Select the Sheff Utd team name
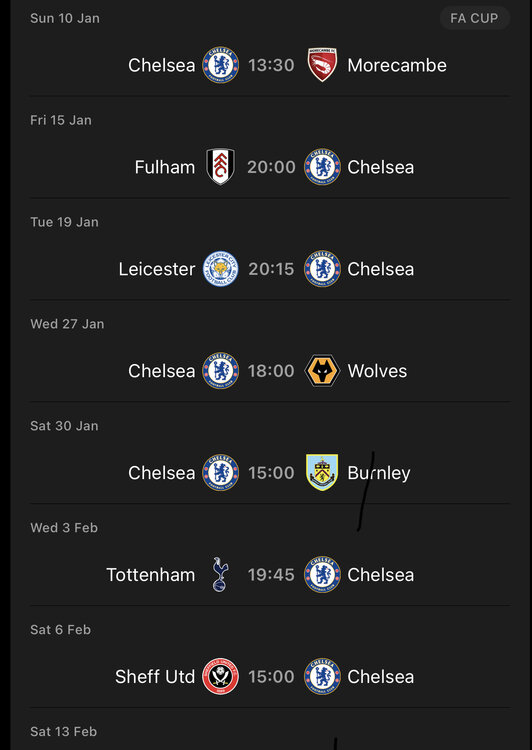The image size is (532, 750). click(x=155, y=676)
